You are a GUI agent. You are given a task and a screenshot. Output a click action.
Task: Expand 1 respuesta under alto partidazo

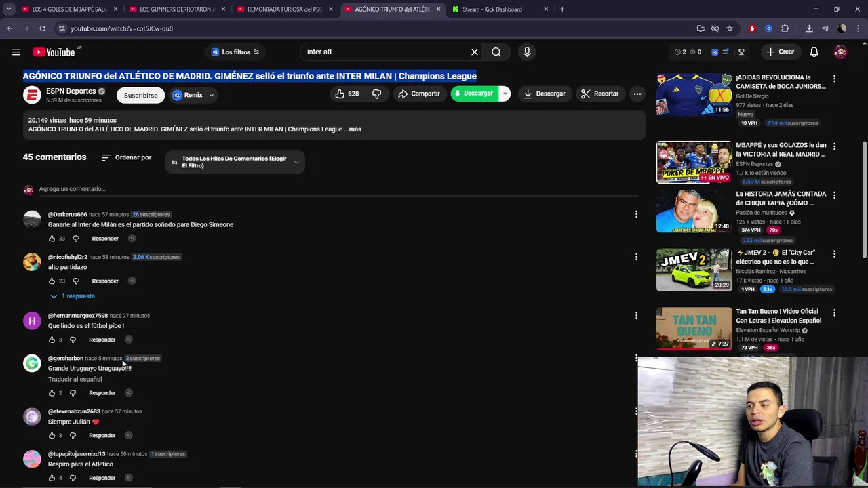pos(73,296)
